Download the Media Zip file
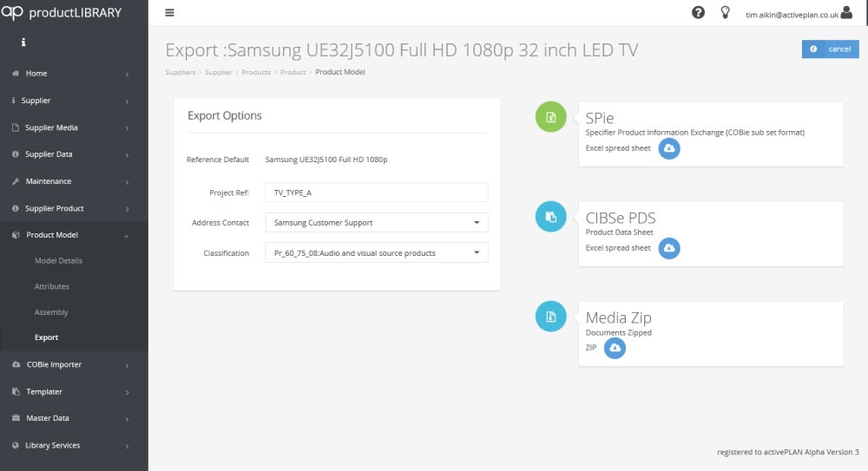Image resolution: width=868 pixels, height=471 pixels. pyautogui.click(x=615, y=348)
